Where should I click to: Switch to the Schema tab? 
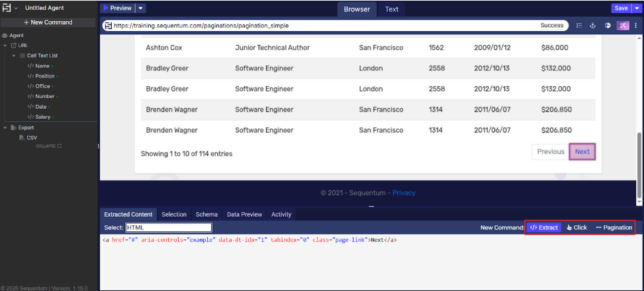[207, 214]
